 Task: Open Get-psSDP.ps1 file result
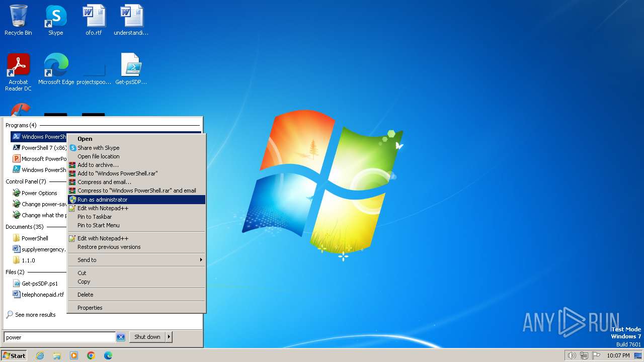tap(39, 284)
